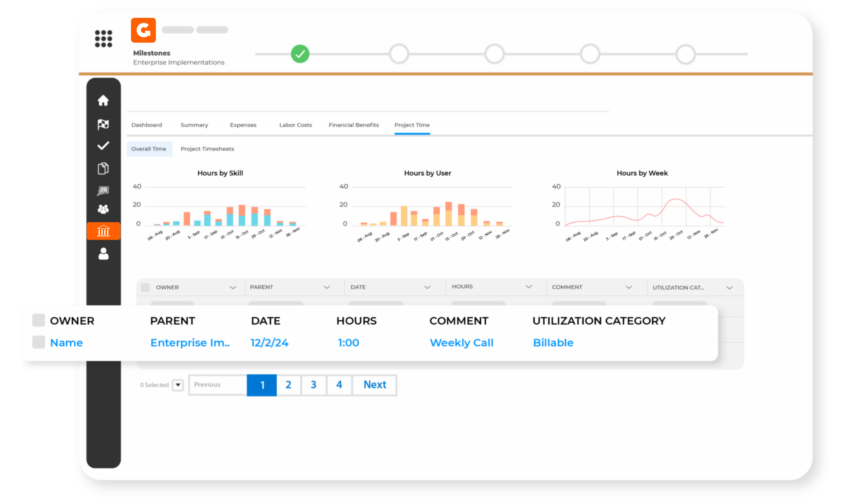Toggle the small grid header OWNER checkbox
This screenshot has width=853, height=504.
(145, 287)
